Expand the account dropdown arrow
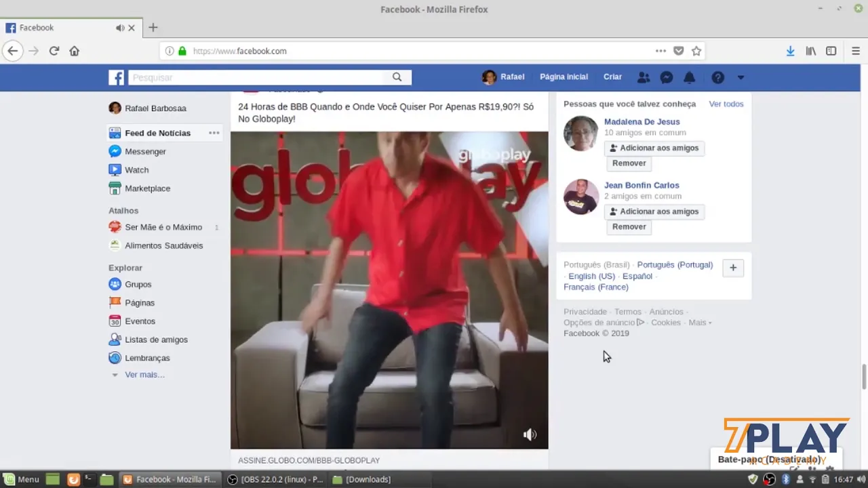This screenshot has height=488, width=868. tap(741, 77)
